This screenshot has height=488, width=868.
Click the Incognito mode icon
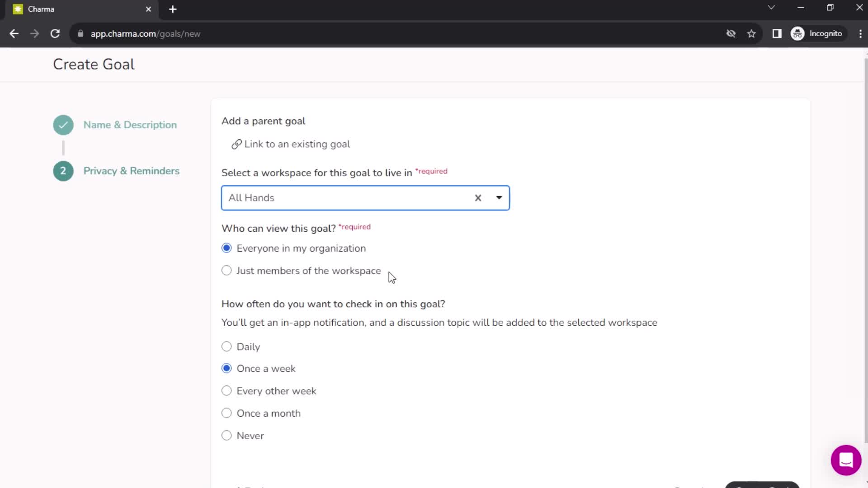pyautogui.click(x=799, y=33)
